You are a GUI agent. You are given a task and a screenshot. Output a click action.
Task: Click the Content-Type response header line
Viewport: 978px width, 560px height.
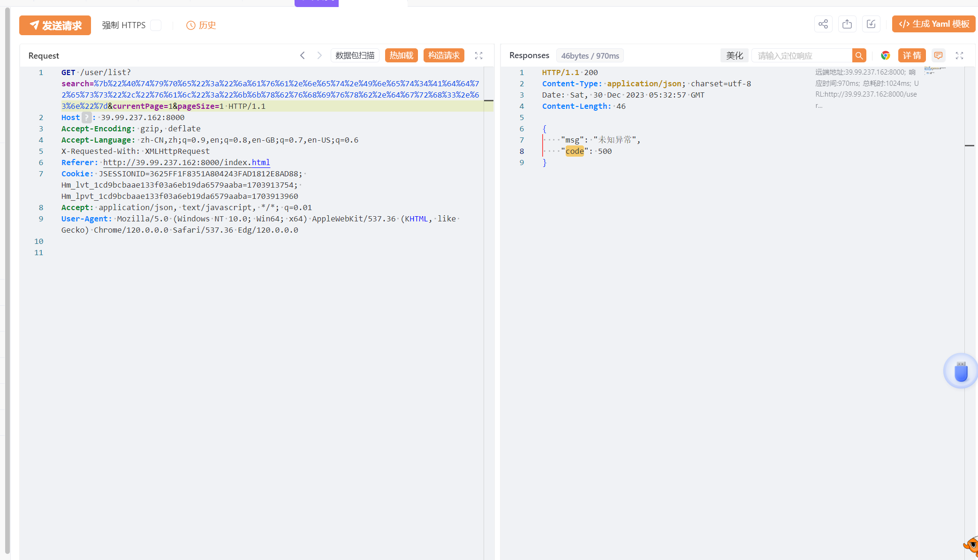(x=646, y=83)
